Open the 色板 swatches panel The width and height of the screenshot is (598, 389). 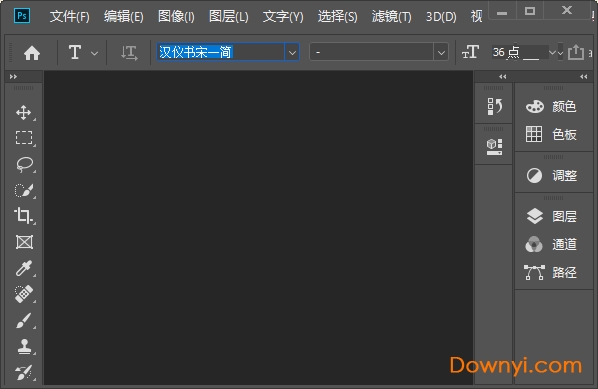(551, 134)
